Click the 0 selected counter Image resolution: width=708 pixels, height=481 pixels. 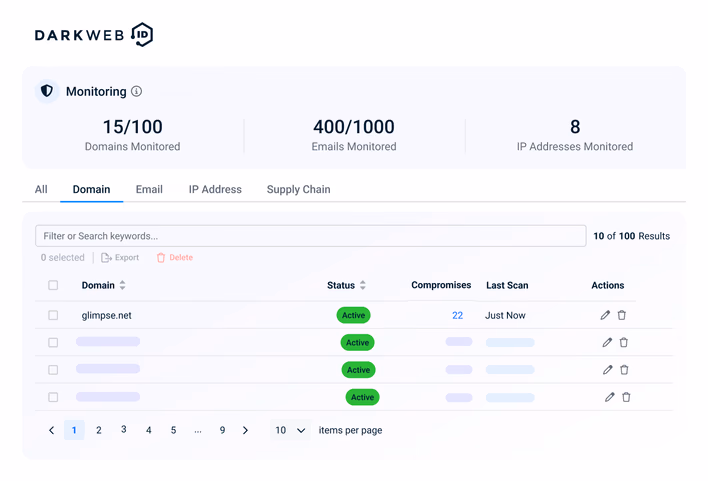[62, 257]
